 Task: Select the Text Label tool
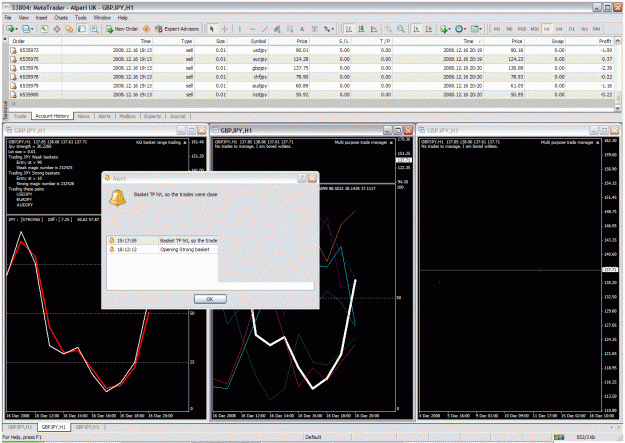point(314,29)
